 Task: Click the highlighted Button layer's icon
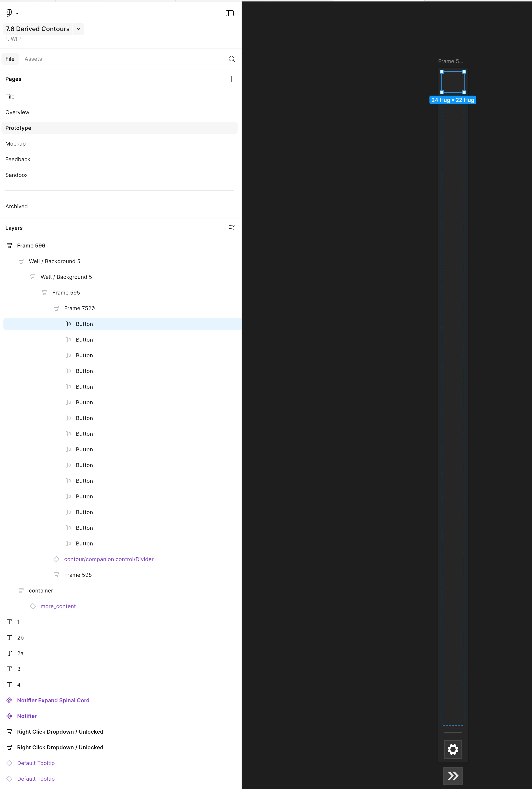tap(68, 324)
